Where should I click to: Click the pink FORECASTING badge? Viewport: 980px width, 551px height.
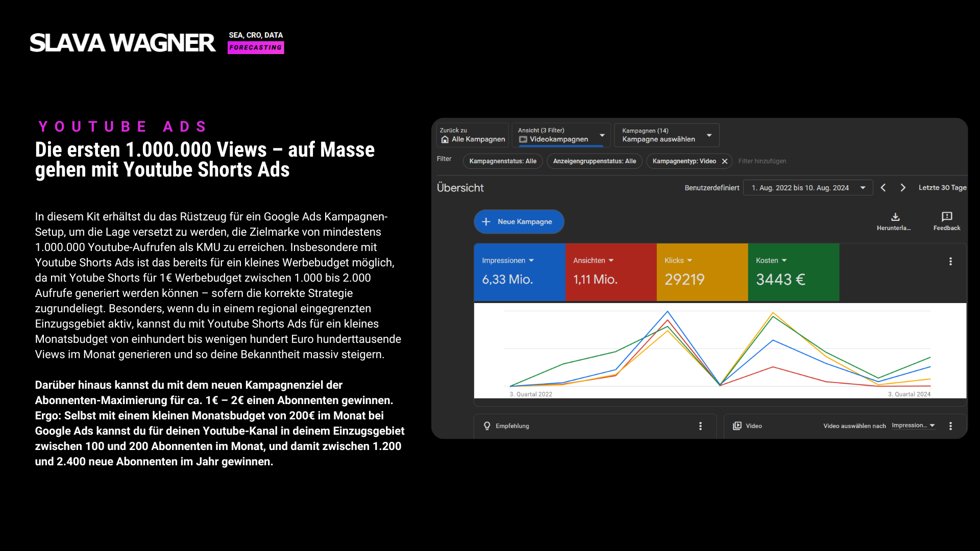point(256,47)
